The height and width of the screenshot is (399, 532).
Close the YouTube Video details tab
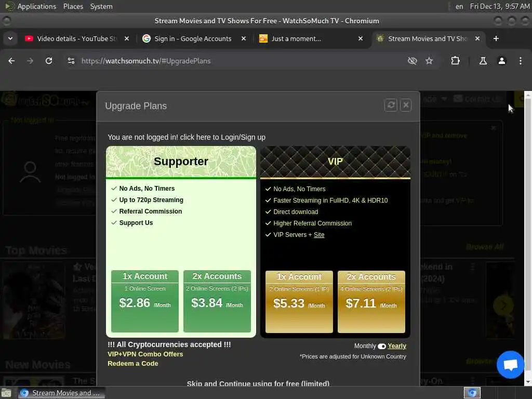pyautogui.click(x=127, y=38)
